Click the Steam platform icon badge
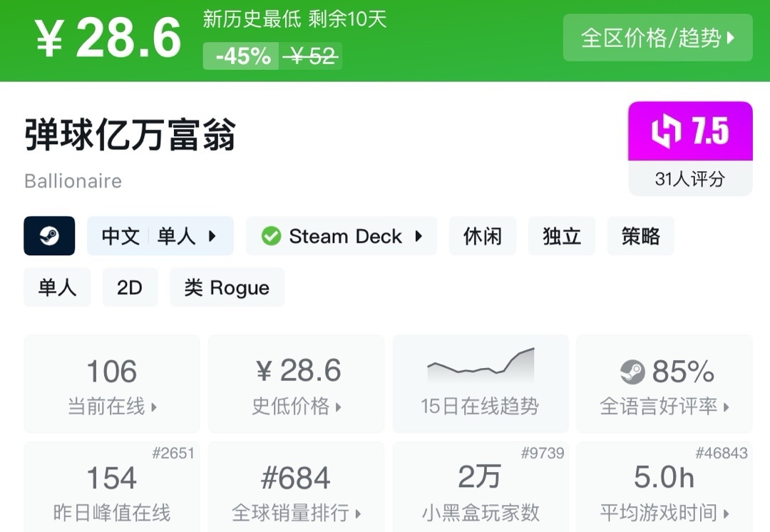Viewport: 770px width, 532px height. (x=49, y=236)
